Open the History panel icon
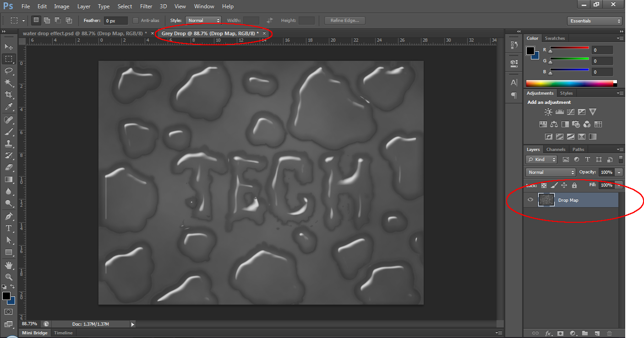644x338 pixels. pyautogui.click(x=514, y=46)
